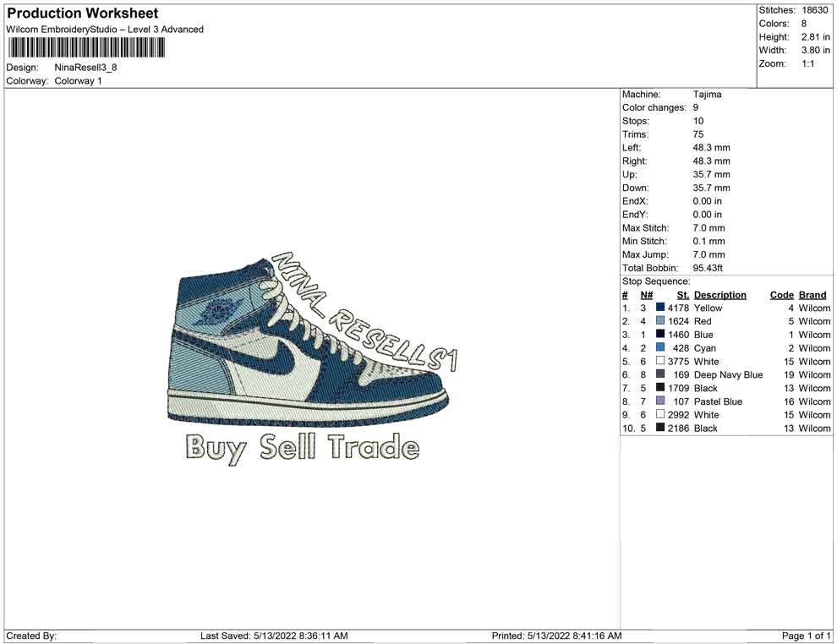Select the design name 'NinaResell3_8'

pos(85,68)
